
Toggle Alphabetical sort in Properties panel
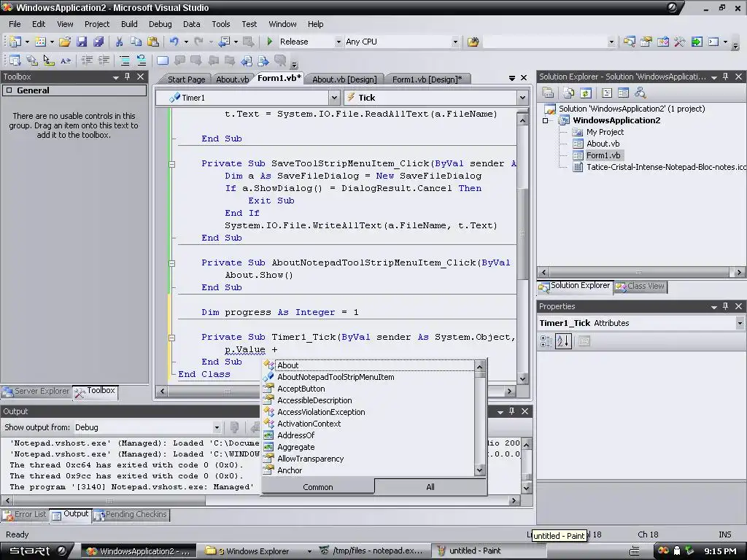pos(563,341)
